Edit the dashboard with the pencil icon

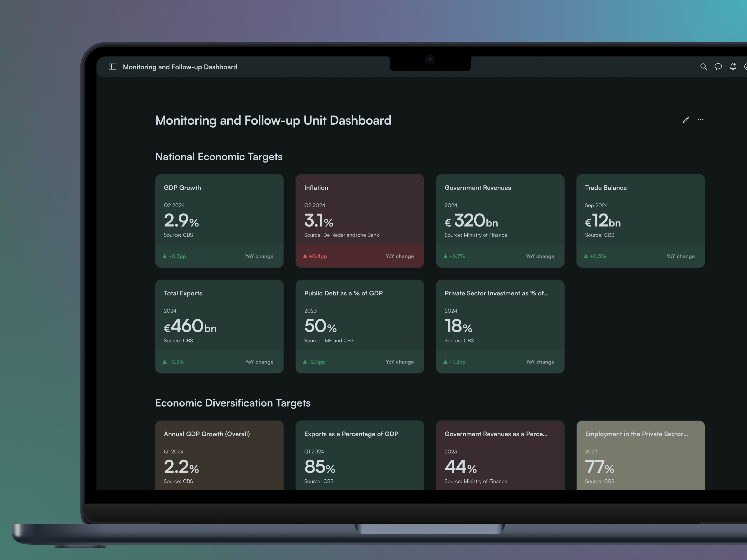686,120
